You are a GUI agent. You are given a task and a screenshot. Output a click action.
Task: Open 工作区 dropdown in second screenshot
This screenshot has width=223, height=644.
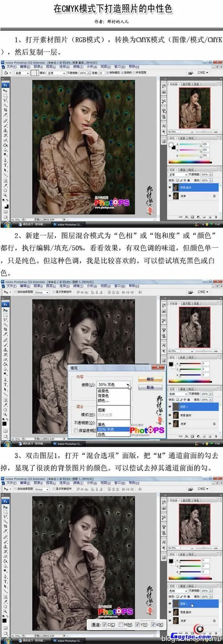pyautogui.click(x=203, y=292)
